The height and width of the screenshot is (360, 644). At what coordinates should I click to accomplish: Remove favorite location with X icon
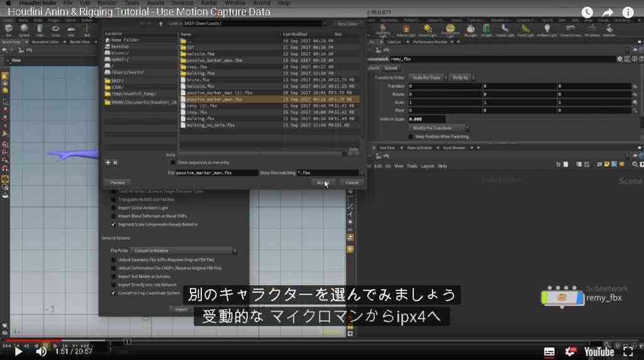pyautogui.click(x=116, y=163)
